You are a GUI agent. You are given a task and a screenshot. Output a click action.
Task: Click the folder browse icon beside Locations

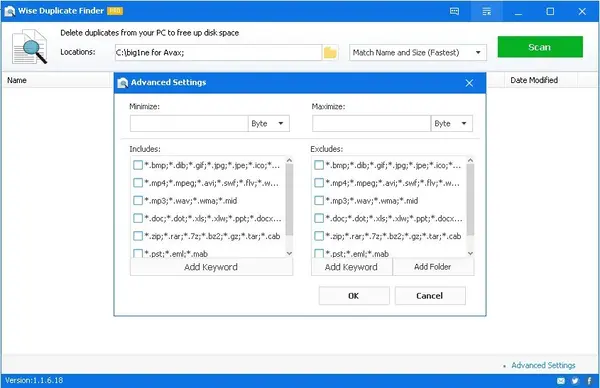330,52
